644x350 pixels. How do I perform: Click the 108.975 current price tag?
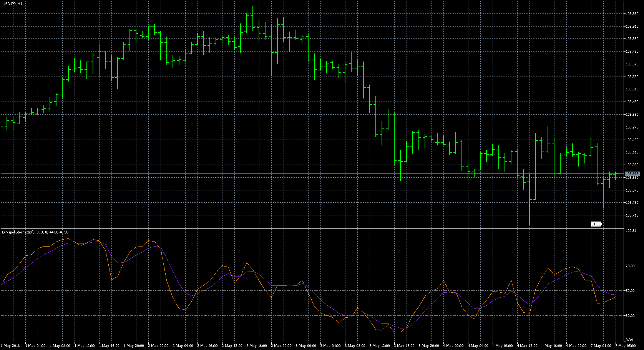pyautogui.click(x=632, y=174)
